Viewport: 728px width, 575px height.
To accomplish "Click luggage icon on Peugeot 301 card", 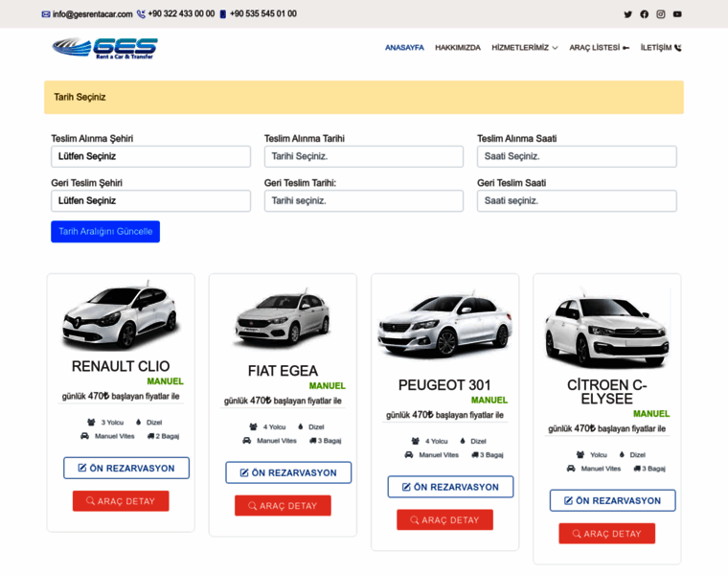I will (x=474, y=455).
